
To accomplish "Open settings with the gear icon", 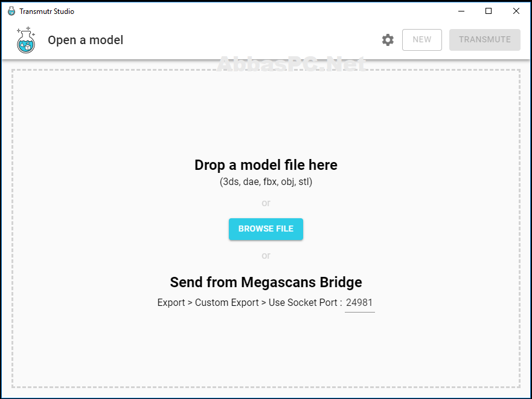I will tap(388, 40).
